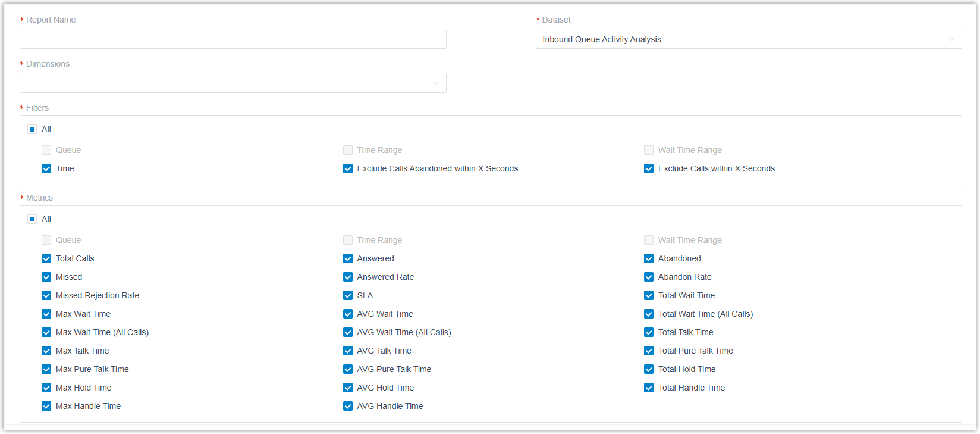Toggle the Total Handle Time checkbox
This screenshot has width=980, height=434.
[649, 388]
